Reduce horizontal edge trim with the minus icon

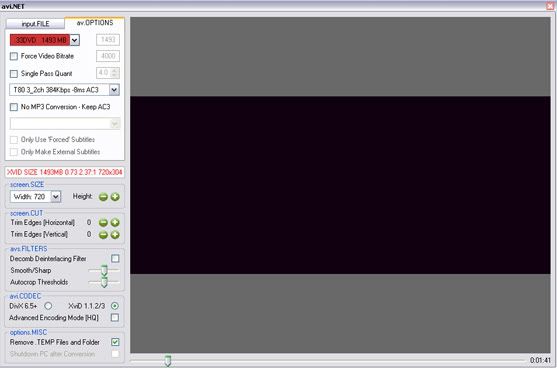pos(103,223)
